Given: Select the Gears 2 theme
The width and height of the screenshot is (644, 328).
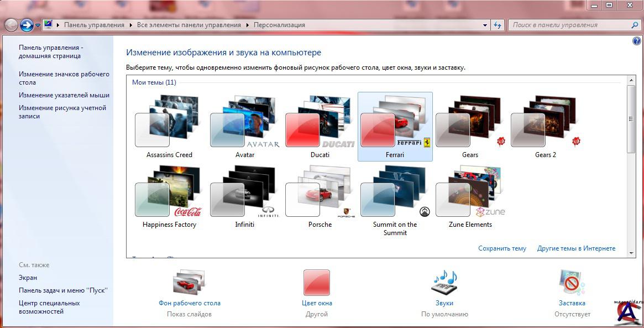Looking at the screenshot, I should [545, 126].
